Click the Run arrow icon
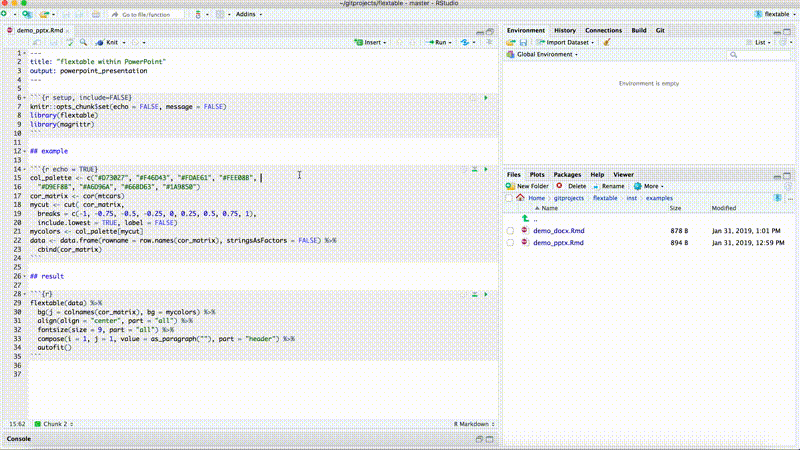The width and height of the screenshot is (800, 450). pyautogui.click(x=430, y=42)
